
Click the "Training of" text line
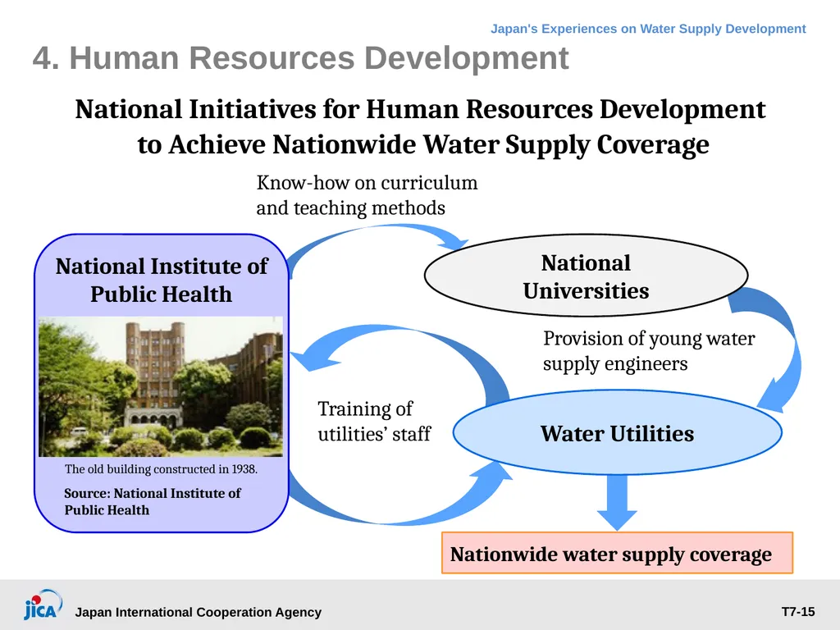365,409
